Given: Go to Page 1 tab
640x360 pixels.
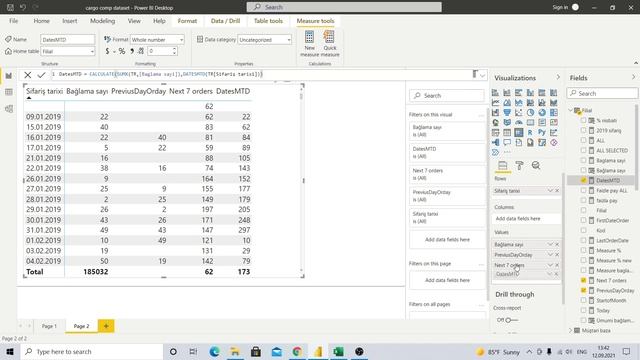Looking at the screenshot, I should click(49, 326).
